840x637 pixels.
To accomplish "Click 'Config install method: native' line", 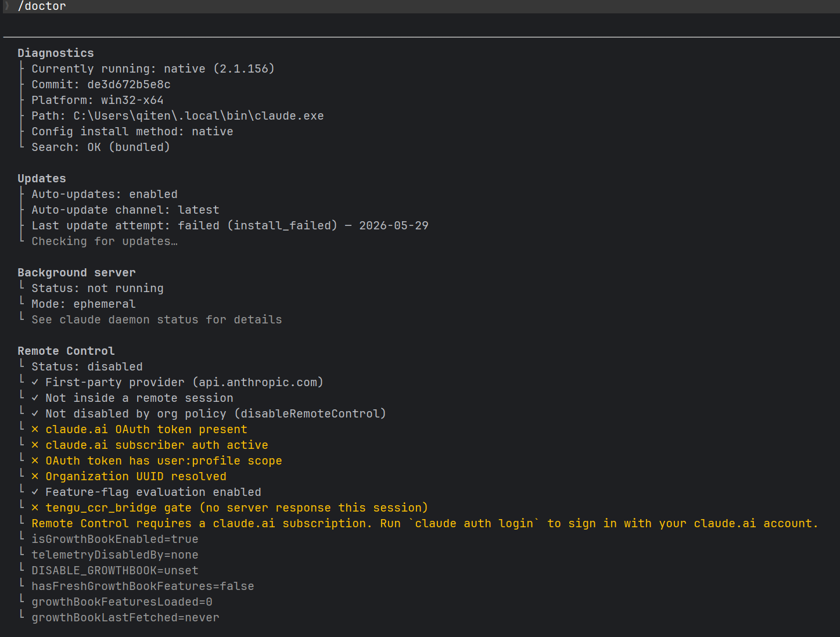I will (x=132, y=132).
